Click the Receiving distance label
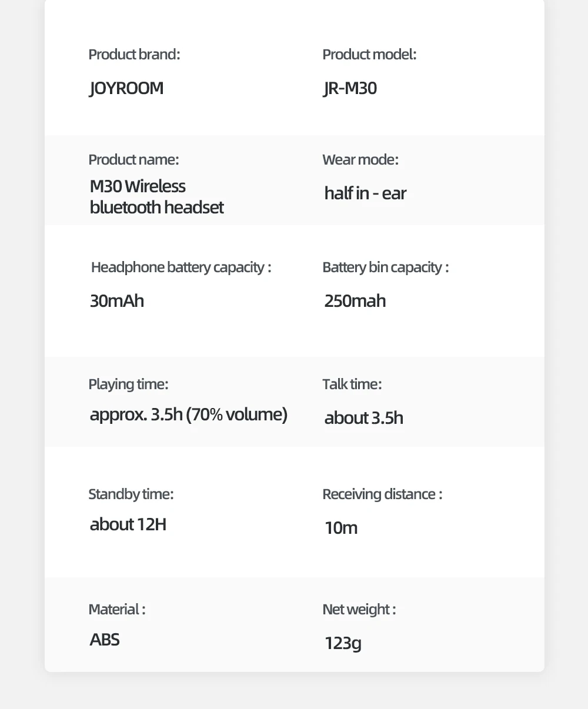 point(382,494)
